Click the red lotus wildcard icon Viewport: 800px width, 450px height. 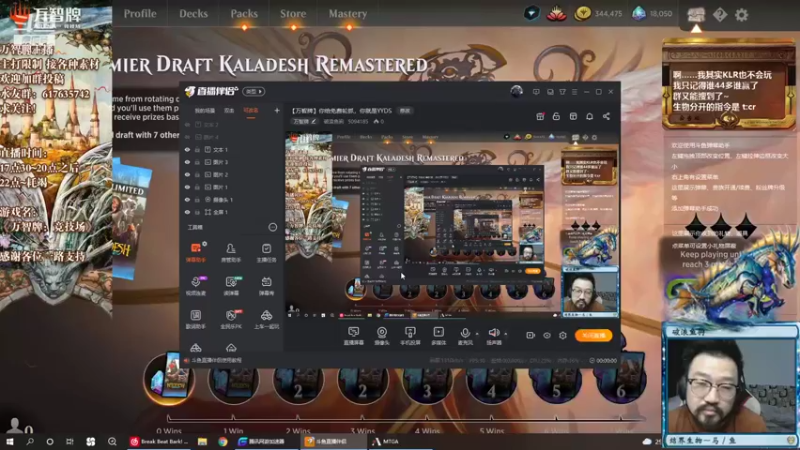click(556, 14)
